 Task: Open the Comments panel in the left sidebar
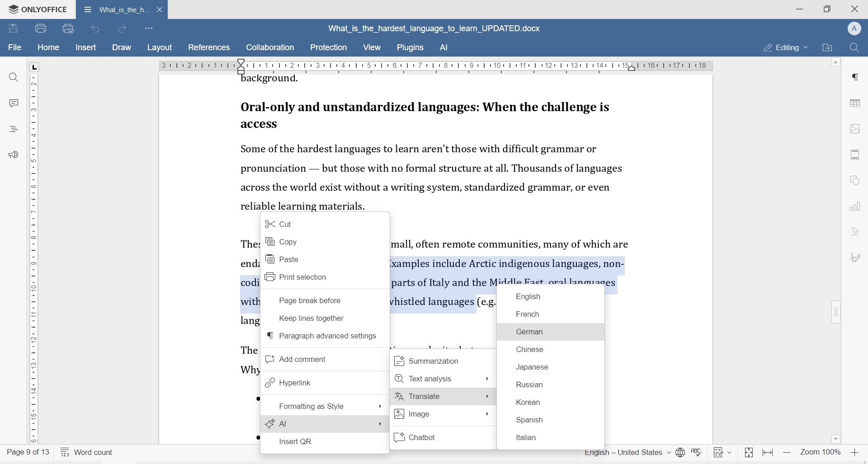pos(14,103)
